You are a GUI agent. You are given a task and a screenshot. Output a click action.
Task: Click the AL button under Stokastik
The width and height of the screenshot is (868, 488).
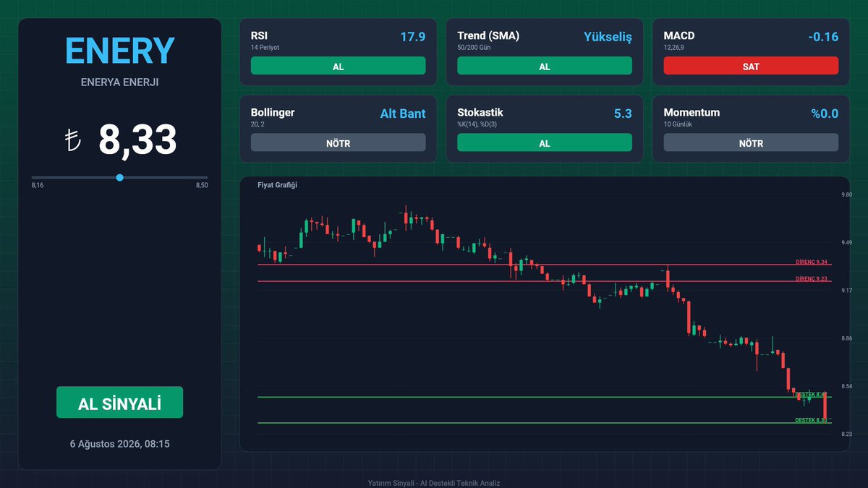545,143
